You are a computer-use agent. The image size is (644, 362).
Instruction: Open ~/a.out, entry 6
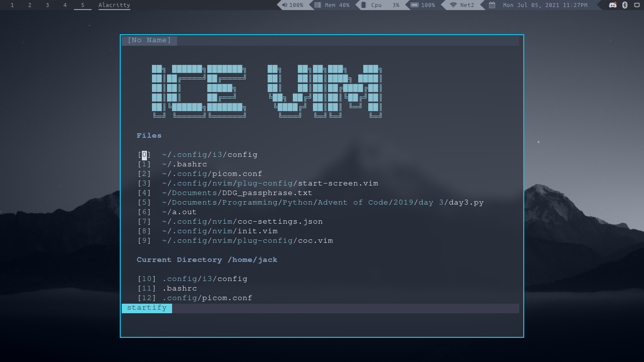180,212
